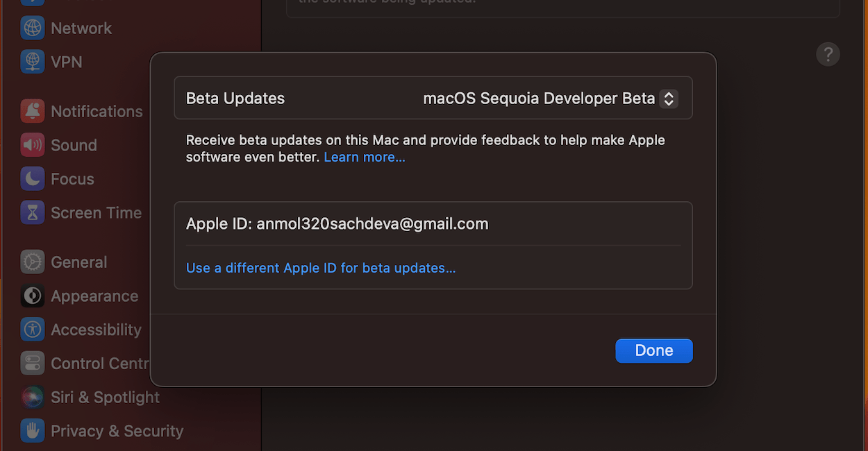Open the help question mark
Screen dimensions: 868x451
click(828, 54)
